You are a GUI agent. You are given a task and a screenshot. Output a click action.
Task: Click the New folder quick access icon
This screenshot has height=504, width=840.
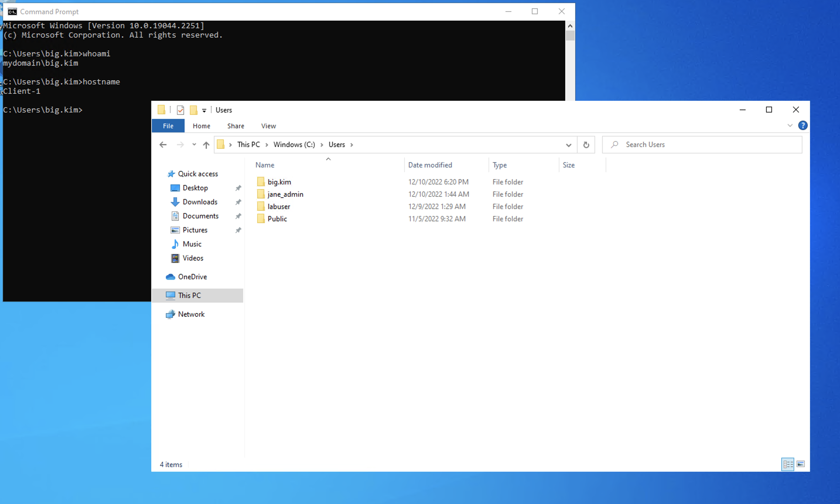pos(193,110)
